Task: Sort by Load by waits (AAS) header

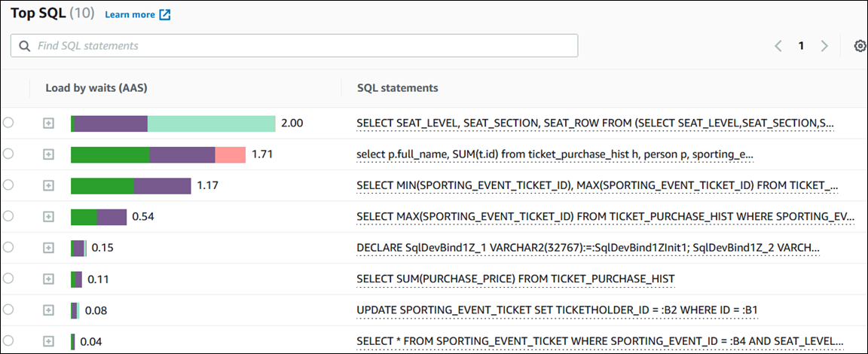Action: coord(96,88)
